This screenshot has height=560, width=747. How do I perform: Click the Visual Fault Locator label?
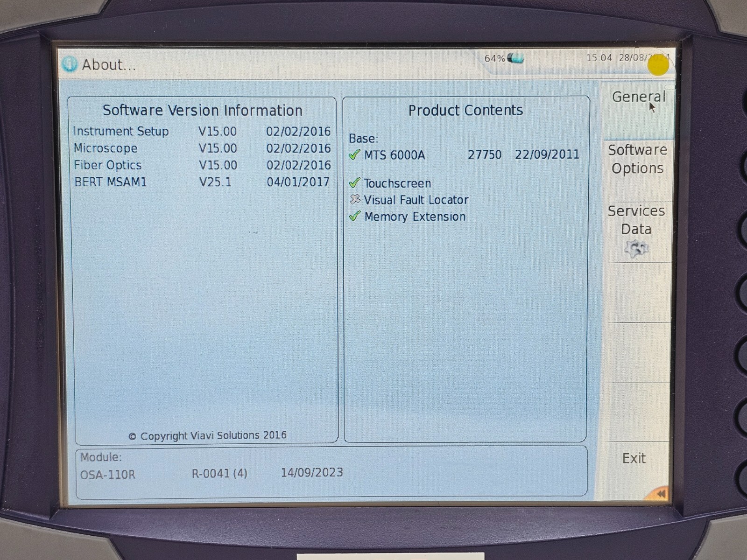click(416, 200)
